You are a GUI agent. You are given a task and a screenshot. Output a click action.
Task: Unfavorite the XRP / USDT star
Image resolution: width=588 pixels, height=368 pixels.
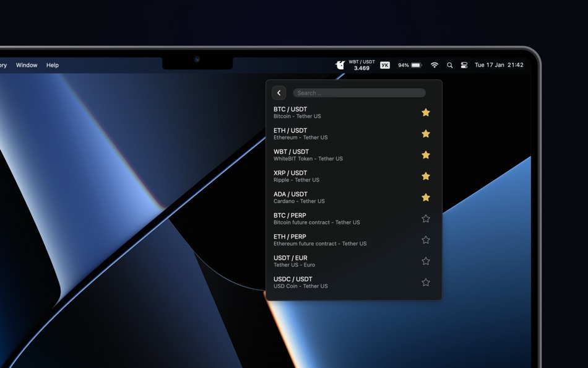click(x=426, y=176)
